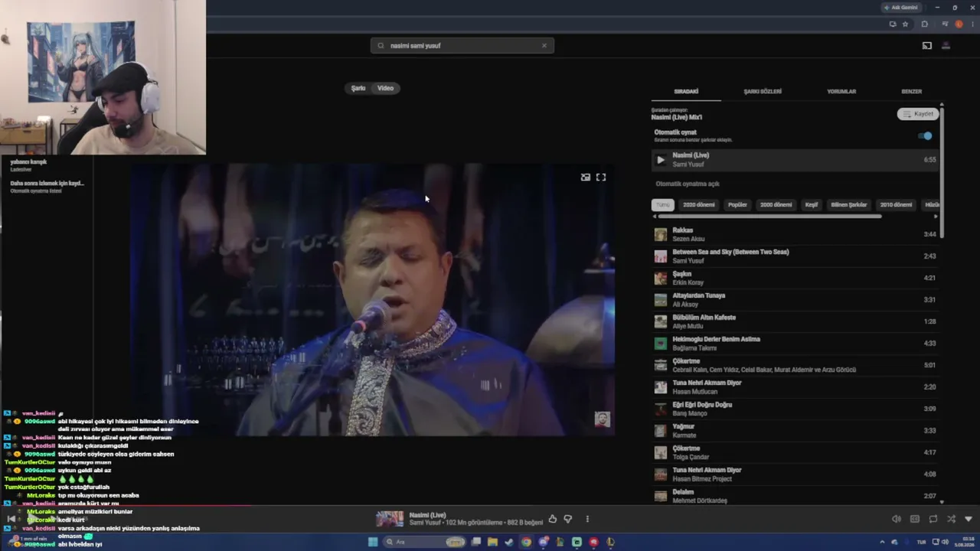Play Çökertme by Tolga Çandar
The image size is (980, 551).
[x=795, y=452]
